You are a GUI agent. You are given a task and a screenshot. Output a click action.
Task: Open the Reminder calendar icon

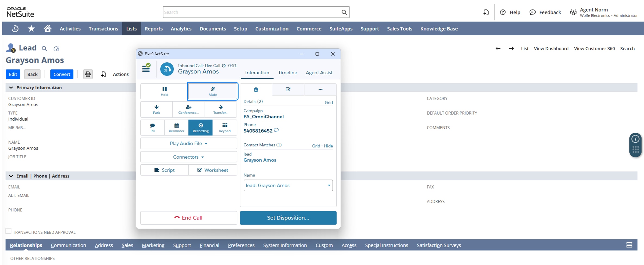pos(177,128)
